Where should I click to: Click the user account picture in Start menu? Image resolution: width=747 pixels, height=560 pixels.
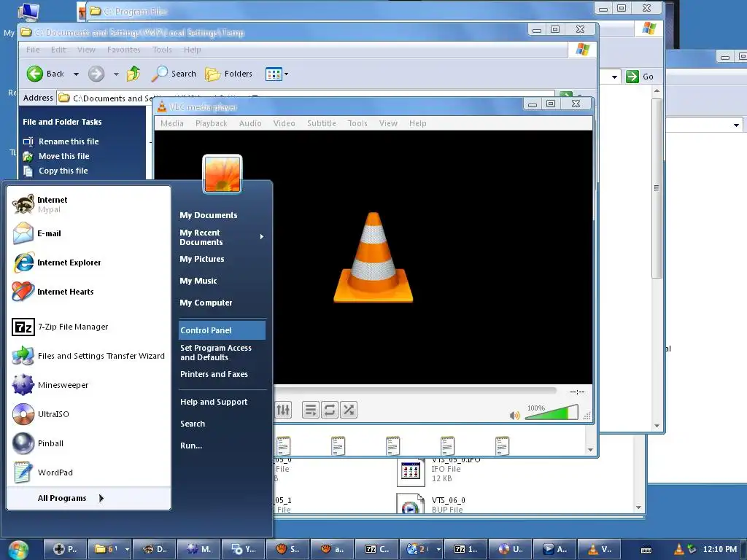222,174
